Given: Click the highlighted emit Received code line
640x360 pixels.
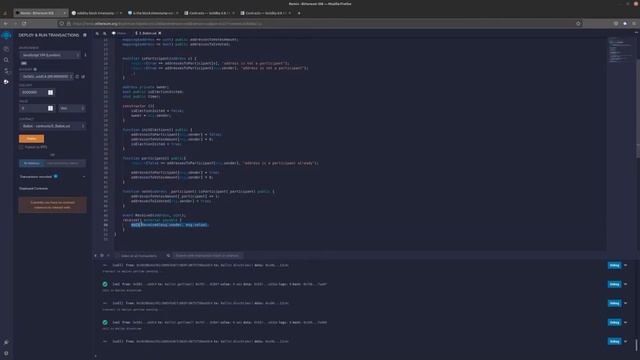Looking at the screenshot, I should pyautogui.click(x=169, y=224).
